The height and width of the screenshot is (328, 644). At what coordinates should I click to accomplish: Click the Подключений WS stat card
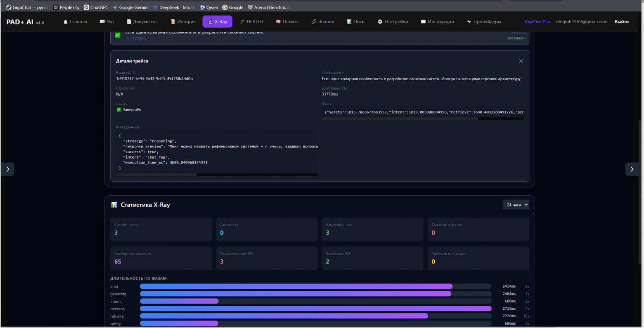pyautogui.click(x=267, y=258)
